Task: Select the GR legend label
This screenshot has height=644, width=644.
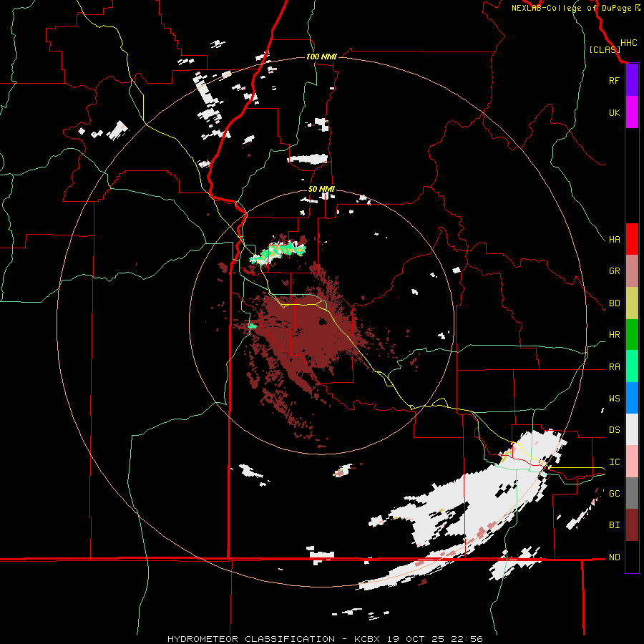Action: point(614,271)
